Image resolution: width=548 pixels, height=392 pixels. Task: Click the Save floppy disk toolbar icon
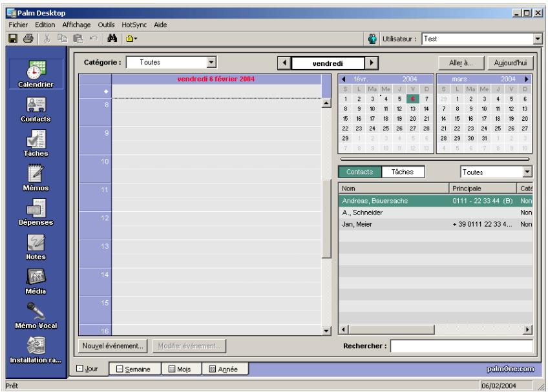tap(13, 39)
